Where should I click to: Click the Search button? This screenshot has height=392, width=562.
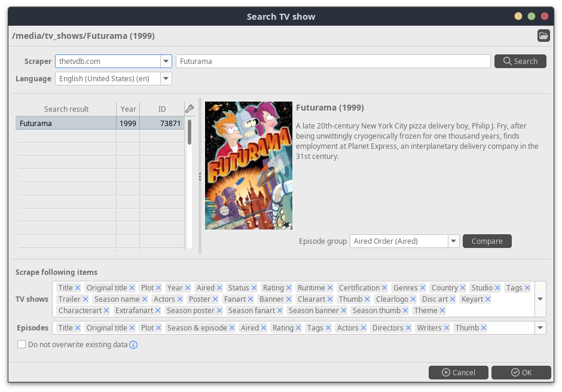click(x=520, y=61)
